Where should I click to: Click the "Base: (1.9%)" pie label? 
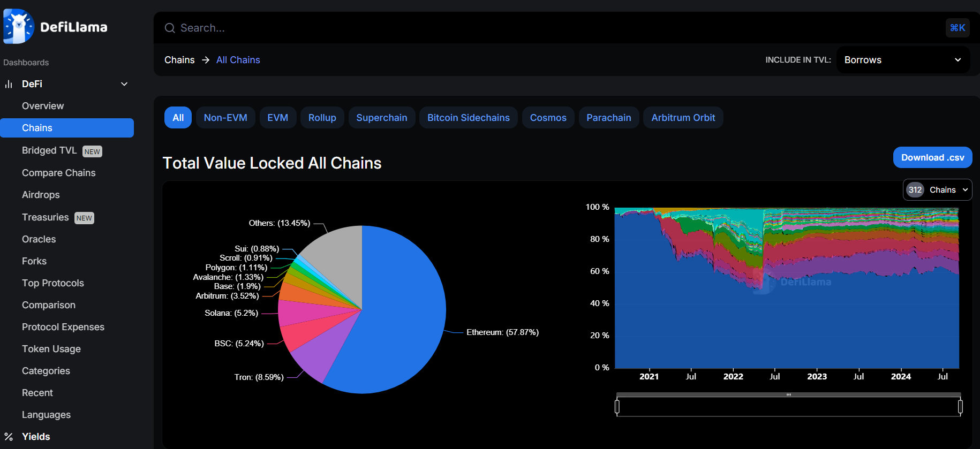click(237, 286)
